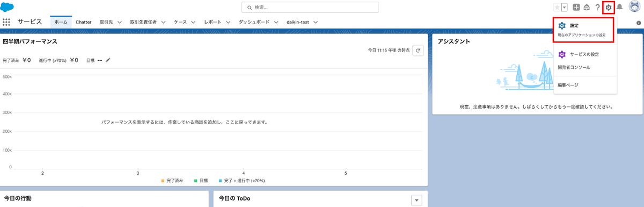
Task: Open the 取引先 tab
Action: pyautogui.click(x=107, y=22)
